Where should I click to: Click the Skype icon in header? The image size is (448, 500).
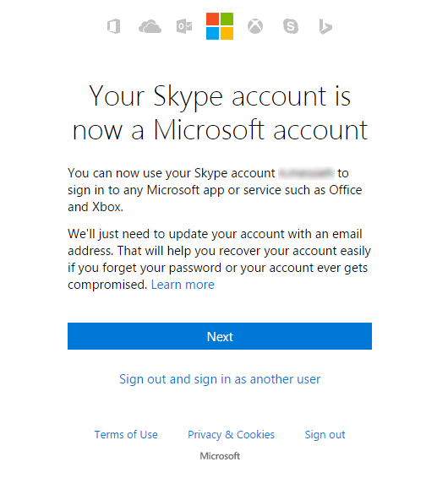pyautogui.click(x=291, y=26)
